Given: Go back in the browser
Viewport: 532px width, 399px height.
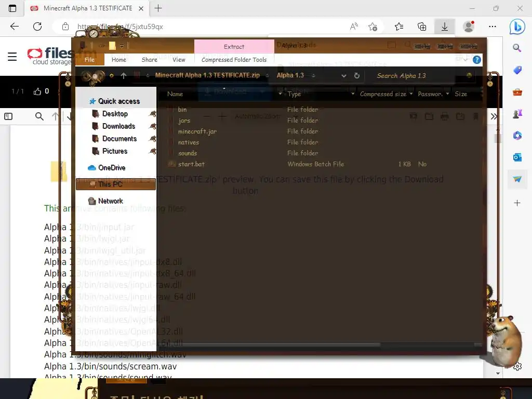Looking at the screenshot, I should (x=14, y=26).
